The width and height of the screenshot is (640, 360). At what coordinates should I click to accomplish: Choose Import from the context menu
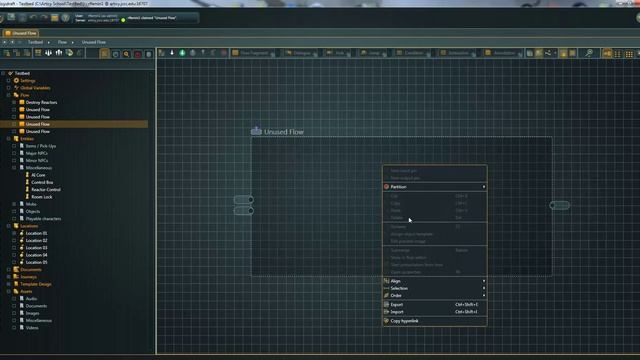(435, 312)
